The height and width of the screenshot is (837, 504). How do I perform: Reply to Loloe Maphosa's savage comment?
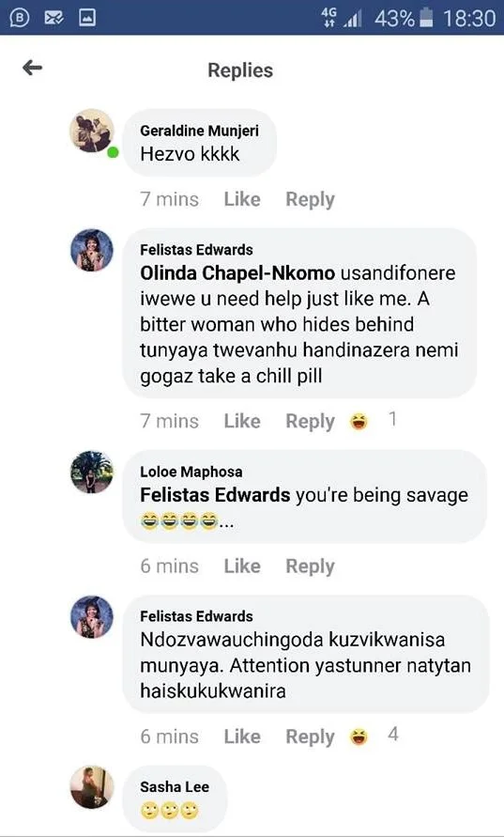pyautogui.click(x=310, y=566)
